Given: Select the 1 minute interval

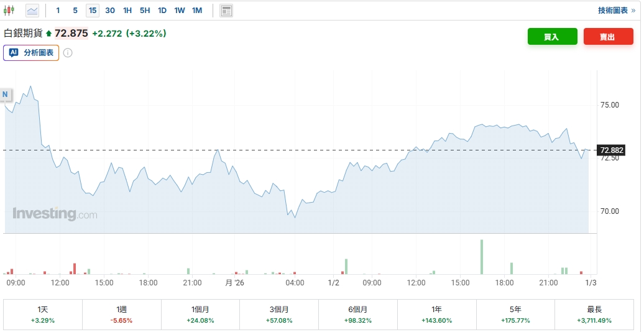Looking at the screenshot, I should (58, 11).
